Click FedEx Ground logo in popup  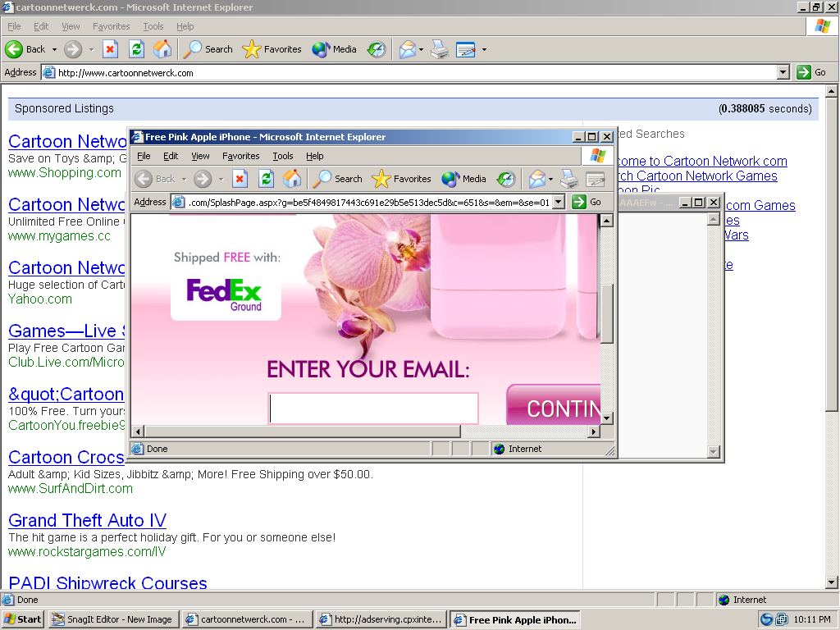click(224, 294)
